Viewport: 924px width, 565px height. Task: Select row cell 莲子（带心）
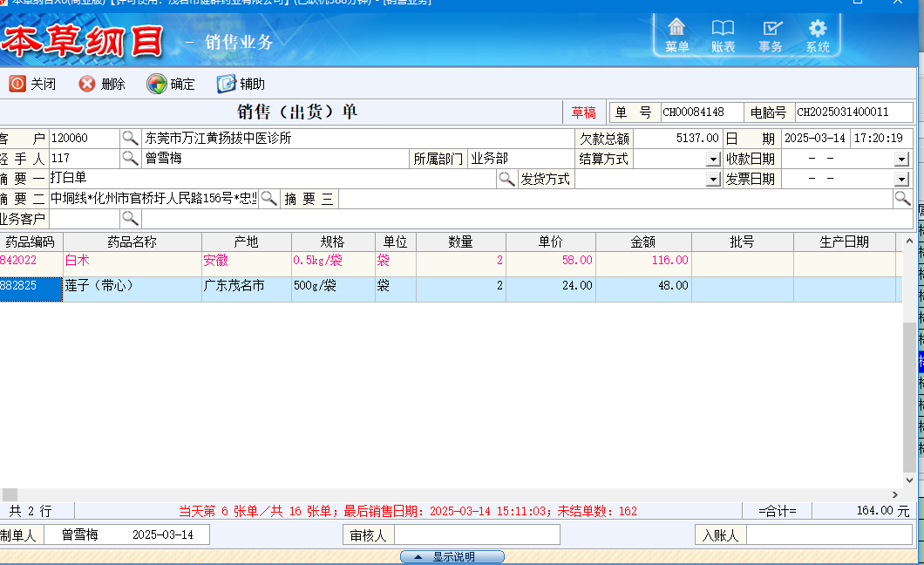[132, 289]
